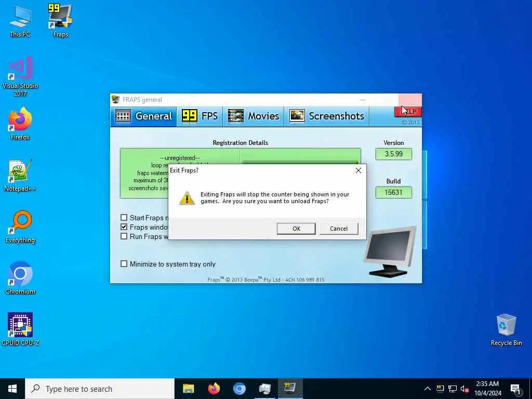The width and height of the screenshot is (532, 399).
Task: Switch to the General tab
Action: tap(143, 116)
